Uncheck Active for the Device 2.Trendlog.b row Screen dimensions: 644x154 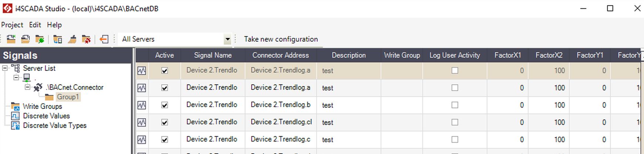point(165,105)
